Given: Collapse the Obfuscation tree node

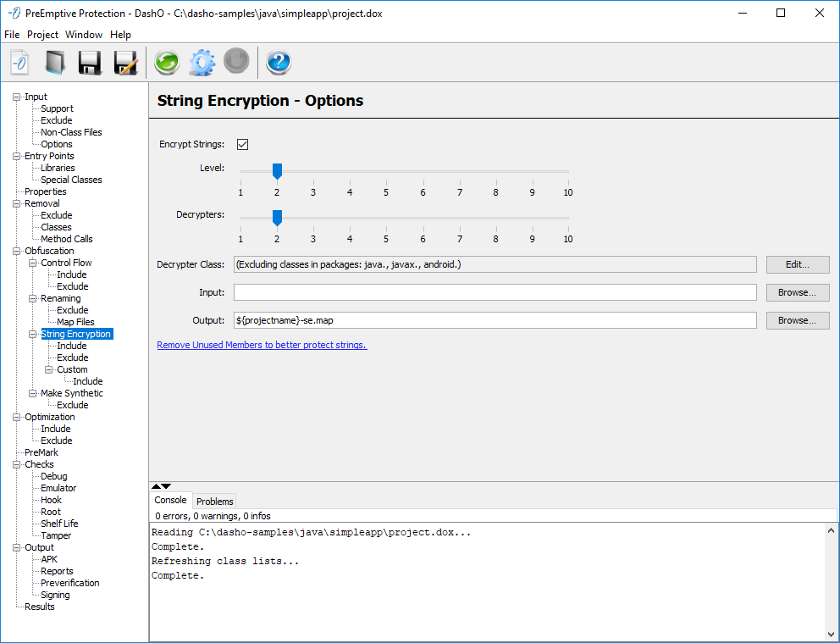Looking at the screenshot, I should 16,251.
